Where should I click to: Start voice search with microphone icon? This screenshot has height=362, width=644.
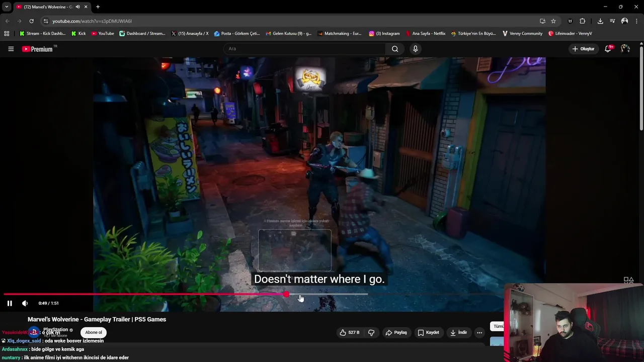tap(415, 49)
